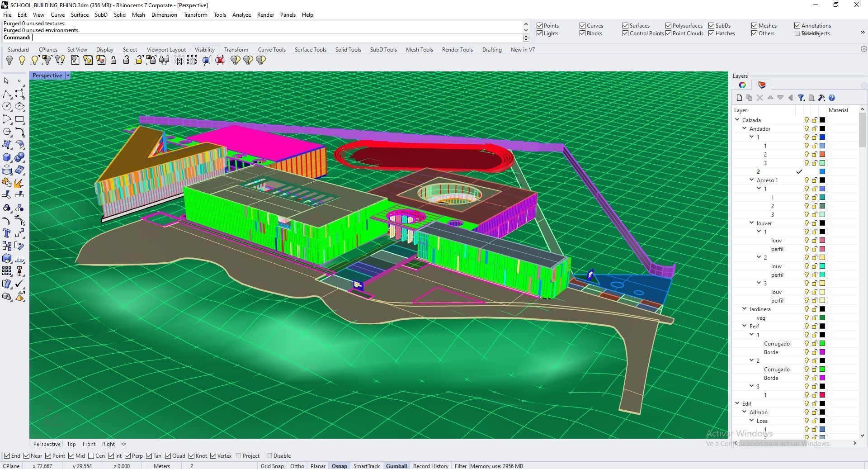Select the Boolean union spheres tool

click(x=19, y=157)
